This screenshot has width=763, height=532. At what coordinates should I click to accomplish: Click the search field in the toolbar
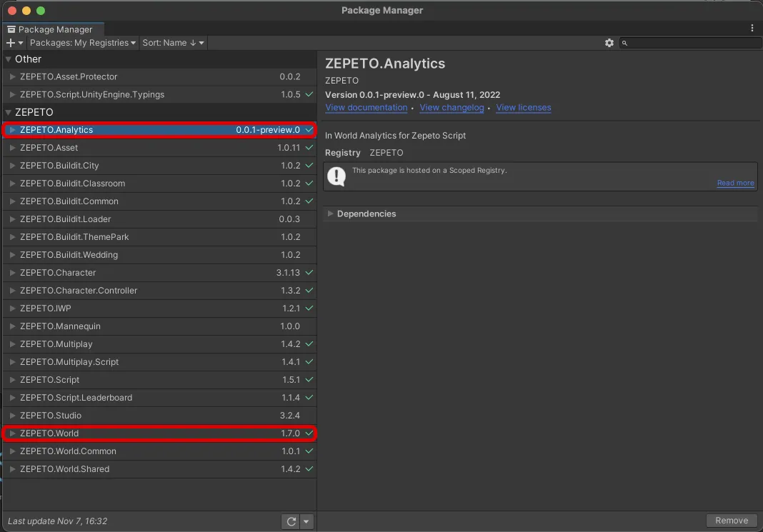[x=692, y=43]
